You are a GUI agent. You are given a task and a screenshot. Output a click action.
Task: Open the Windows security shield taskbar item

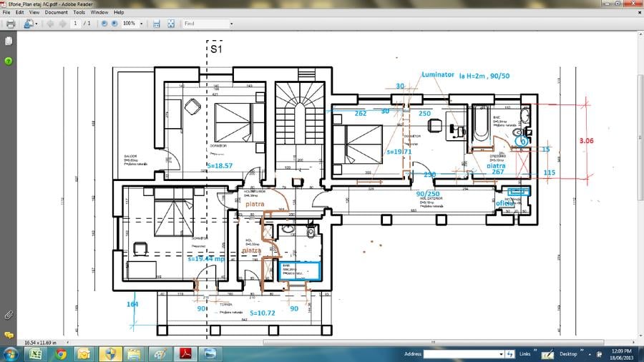point(110,354)
